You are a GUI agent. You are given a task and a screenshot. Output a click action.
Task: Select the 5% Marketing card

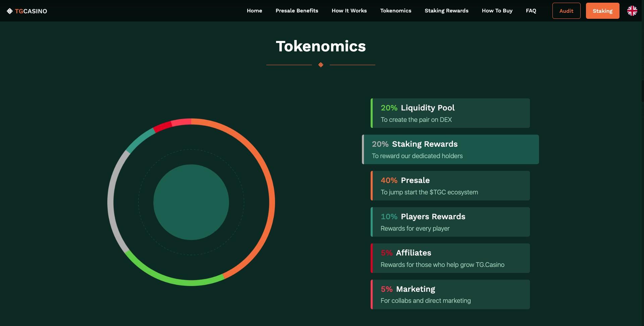pyautogui.click(x=450, y=294)
